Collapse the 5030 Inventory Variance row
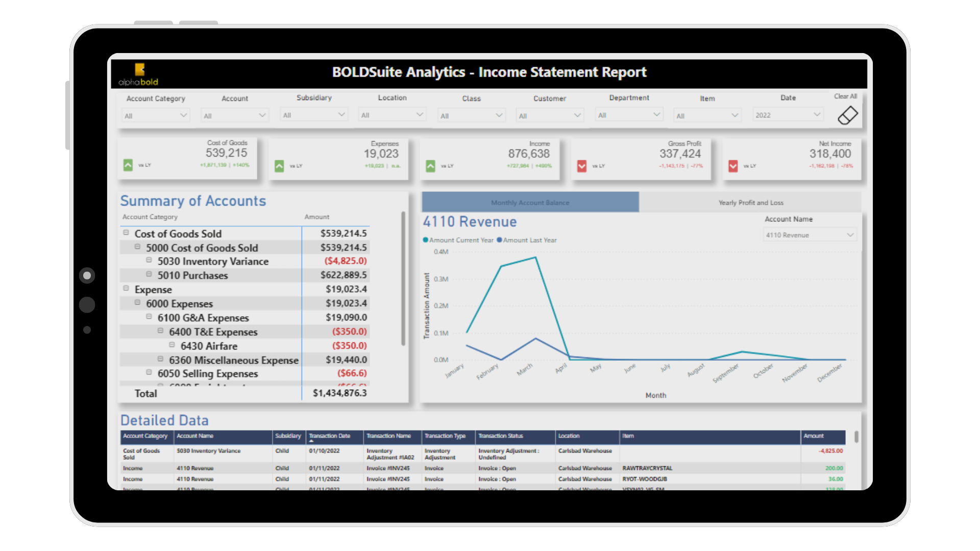 pos(149,260)
